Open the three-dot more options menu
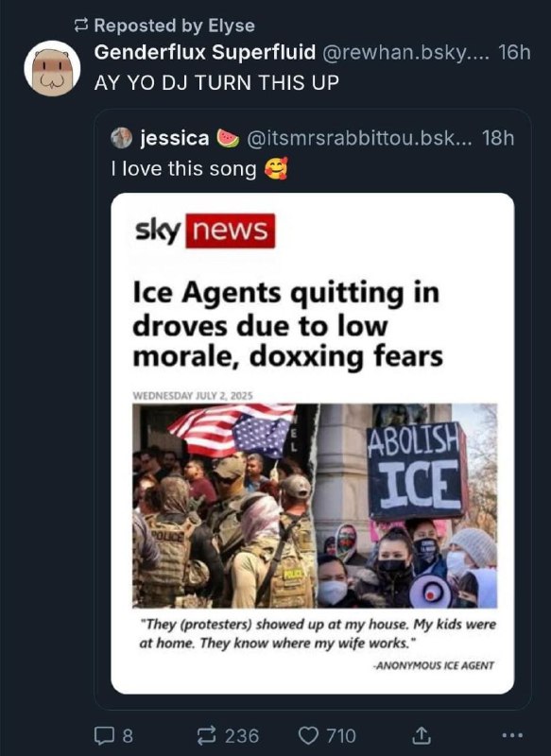This screenshot has height=756, width=551. [x=512, y=736]
